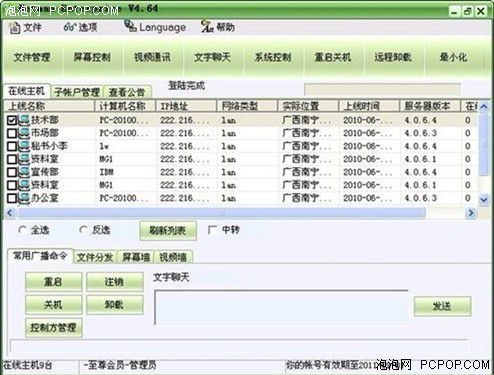Click the 卸载 broadcast button

tap(114, 305)
